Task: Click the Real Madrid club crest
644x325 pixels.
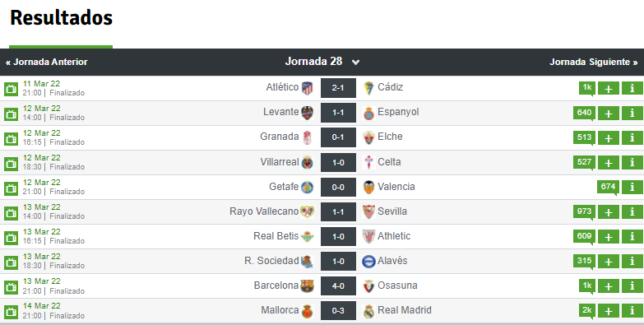Action: click(368, 311)
